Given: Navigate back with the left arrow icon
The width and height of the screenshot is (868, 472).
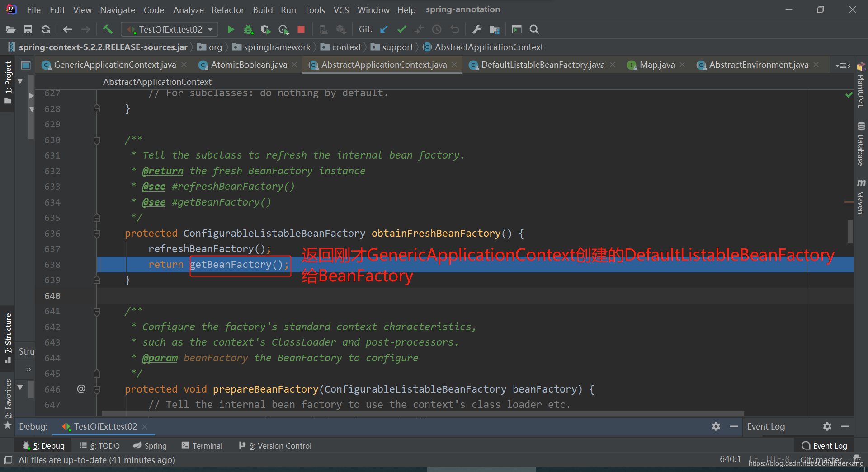Looking at the screenshot, I should point(68,30).
